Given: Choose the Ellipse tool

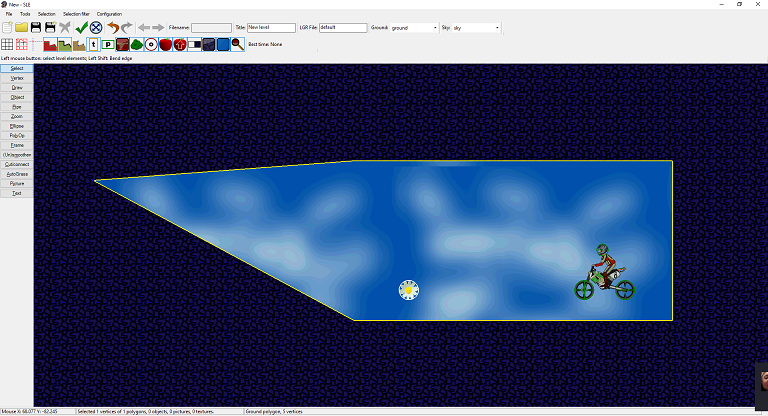Looking at the screenshot, I should pos(17,126).
